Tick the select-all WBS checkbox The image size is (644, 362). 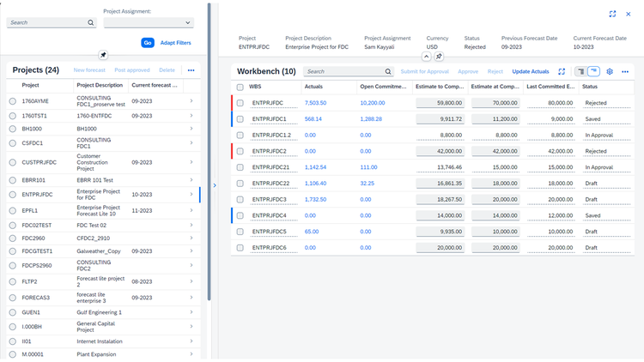(x=240, y=87)
